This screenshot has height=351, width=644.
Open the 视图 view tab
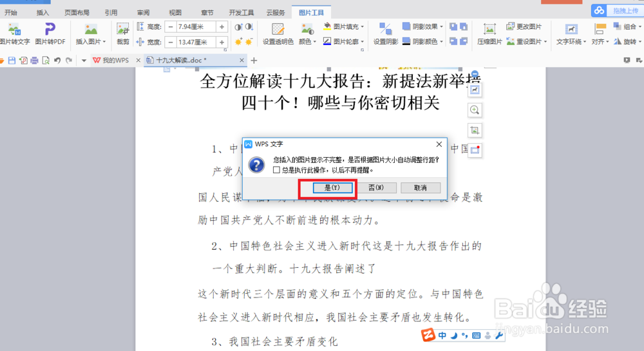175,12
